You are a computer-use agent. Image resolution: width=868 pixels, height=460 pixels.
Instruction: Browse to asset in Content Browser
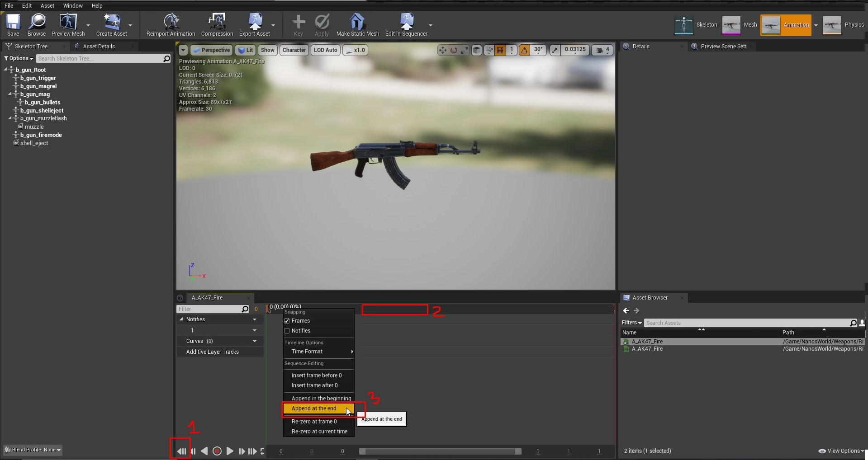[x=37, y=25]
